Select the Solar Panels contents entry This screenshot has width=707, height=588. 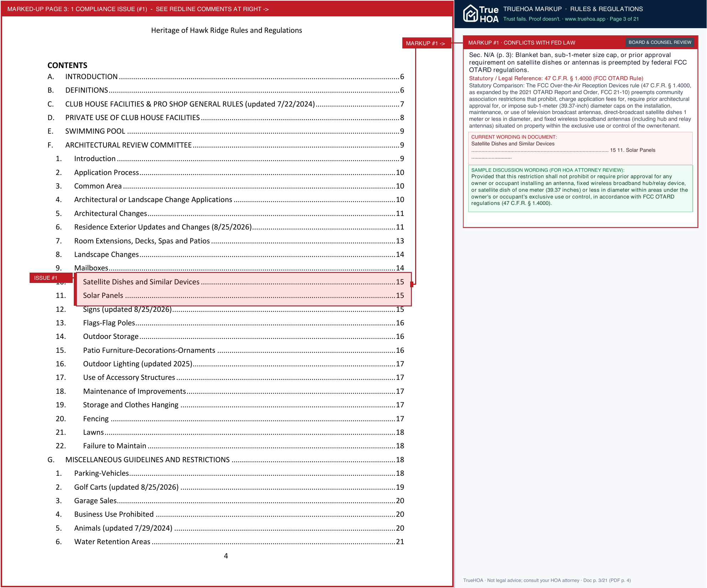click(243, 295)
